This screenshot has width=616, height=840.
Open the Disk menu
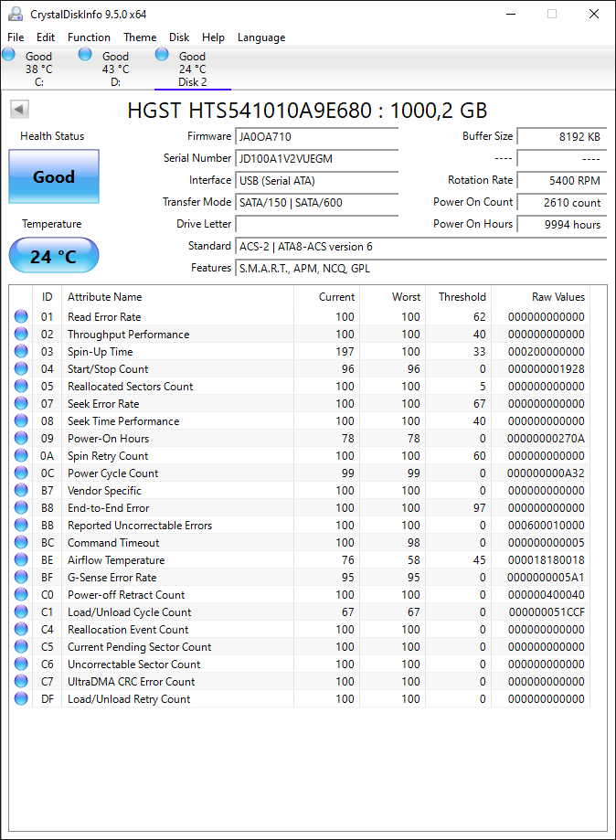click(179, 37)
